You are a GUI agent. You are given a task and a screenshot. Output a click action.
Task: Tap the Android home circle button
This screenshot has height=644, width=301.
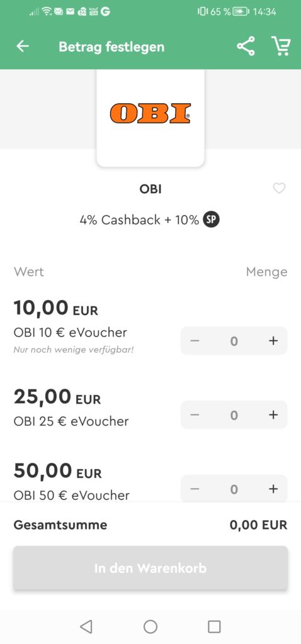click(150, 626)
